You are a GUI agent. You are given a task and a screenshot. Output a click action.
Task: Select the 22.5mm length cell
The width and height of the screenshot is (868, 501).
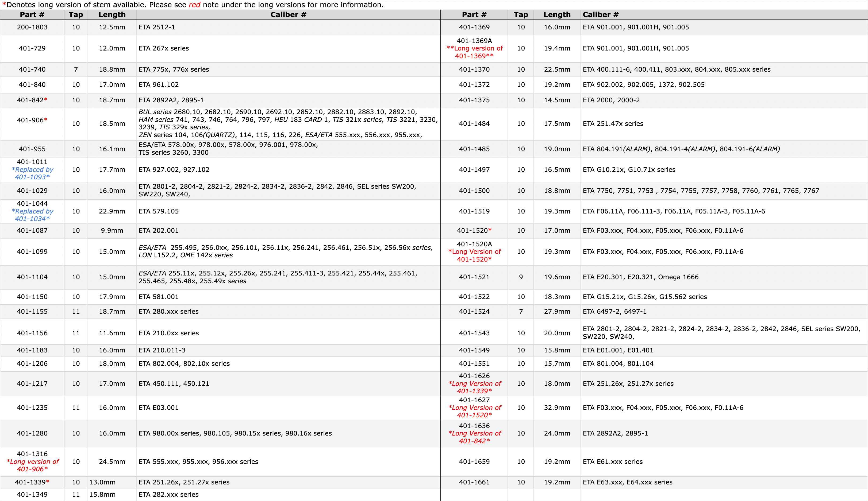[557, 69]
